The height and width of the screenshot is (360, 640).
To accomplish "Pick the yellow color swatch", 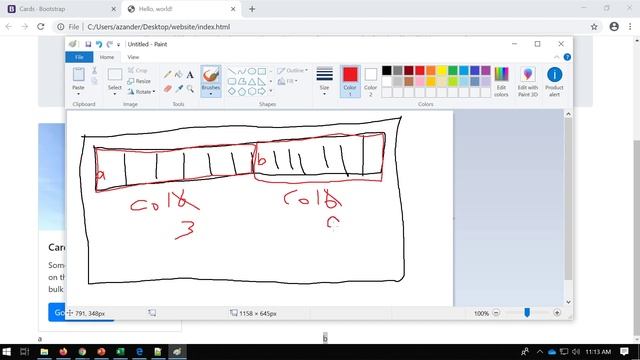I will [x=442, y=70].
